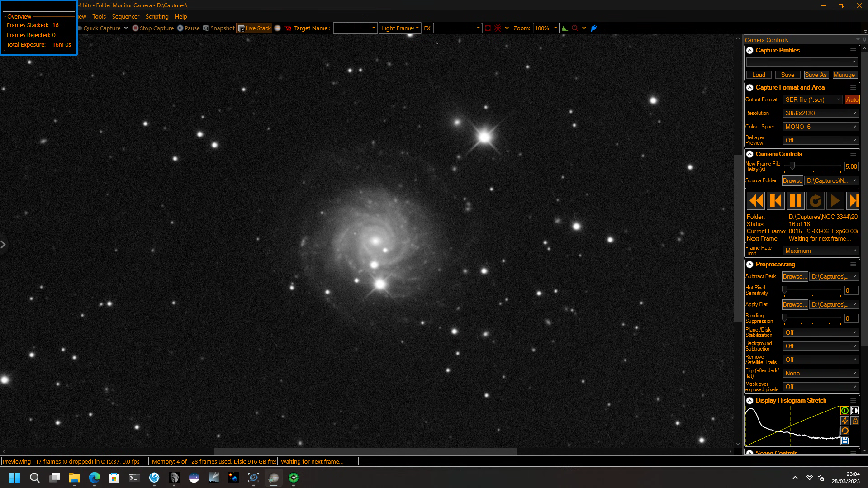Toggle the green histogram stretch power button
This screenshot has height=488, width=868.
coord(844,411)
